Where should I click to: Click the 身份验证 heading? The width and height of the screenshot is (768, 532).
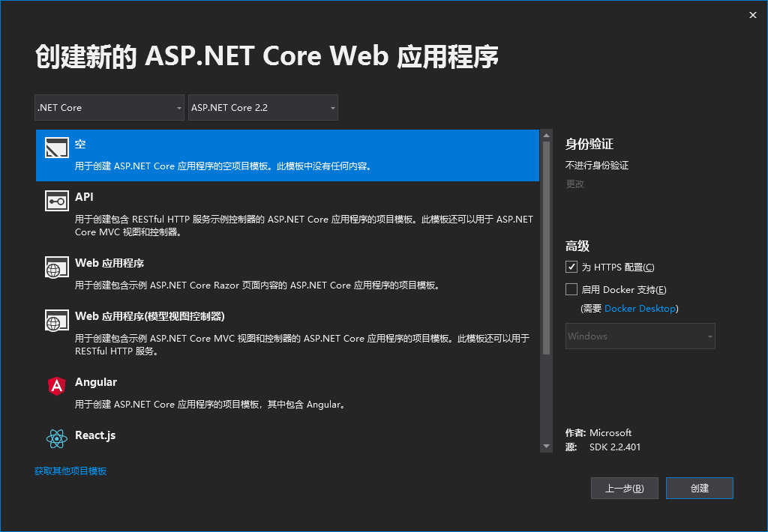tap(589, 144)
